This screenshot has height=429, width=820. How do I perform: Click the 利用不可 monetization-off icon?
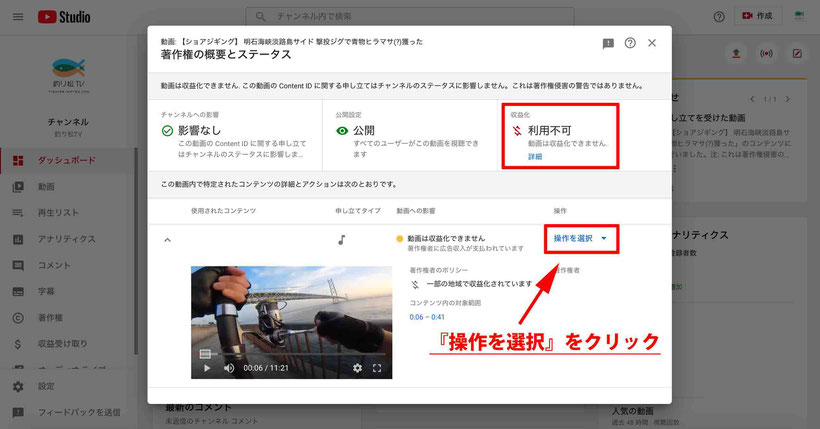tap(517, 131)
